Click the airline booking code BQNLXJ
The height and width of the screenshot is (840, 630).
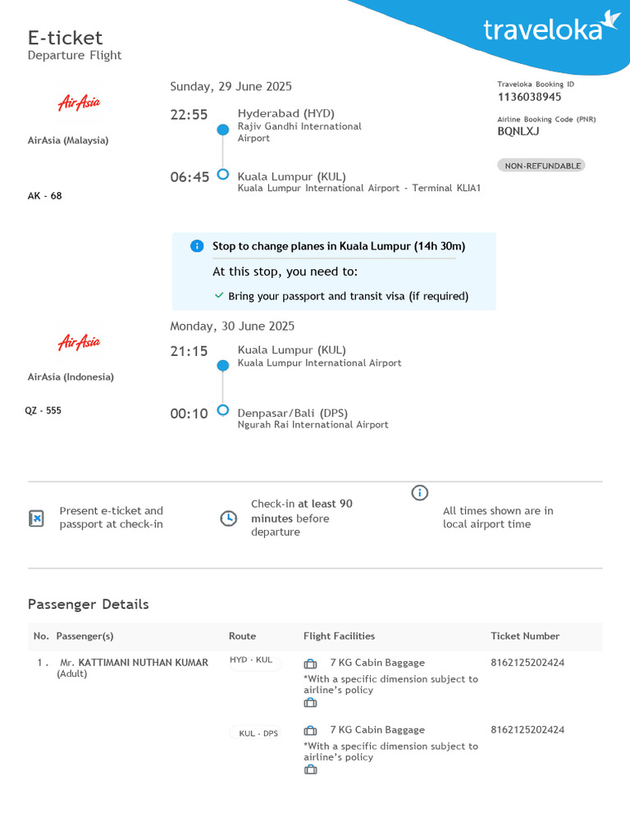517,130
